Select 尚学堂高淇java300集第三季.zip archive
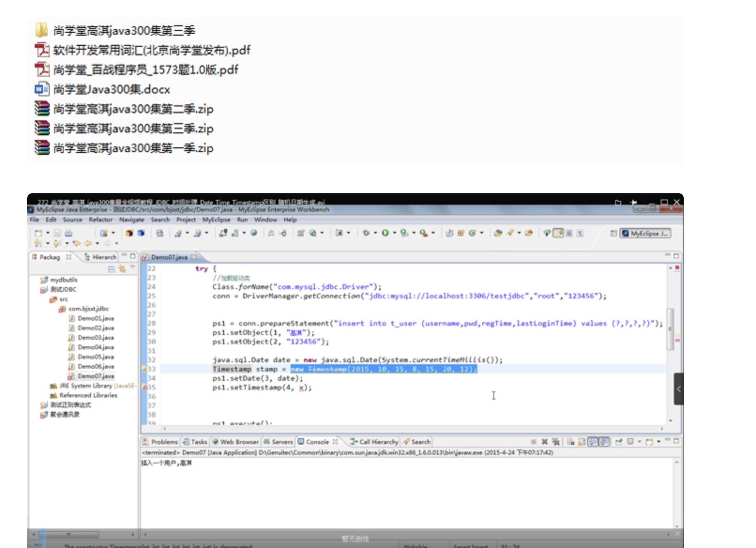 124,129
